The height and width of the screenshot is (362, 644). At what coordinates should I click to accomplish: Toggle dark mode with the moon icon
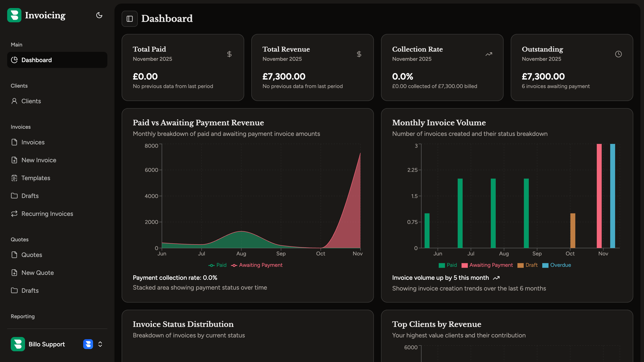click(x=99, y=15)
